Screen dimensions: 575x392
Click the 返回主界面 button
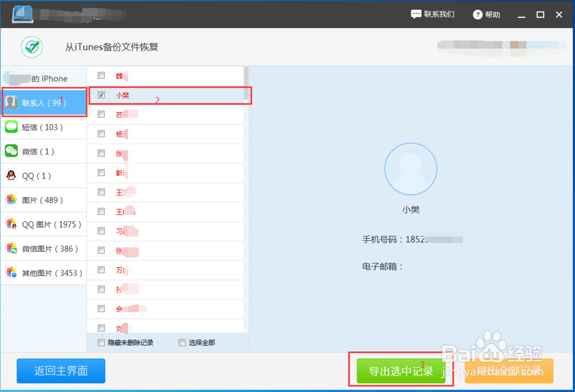60,371
